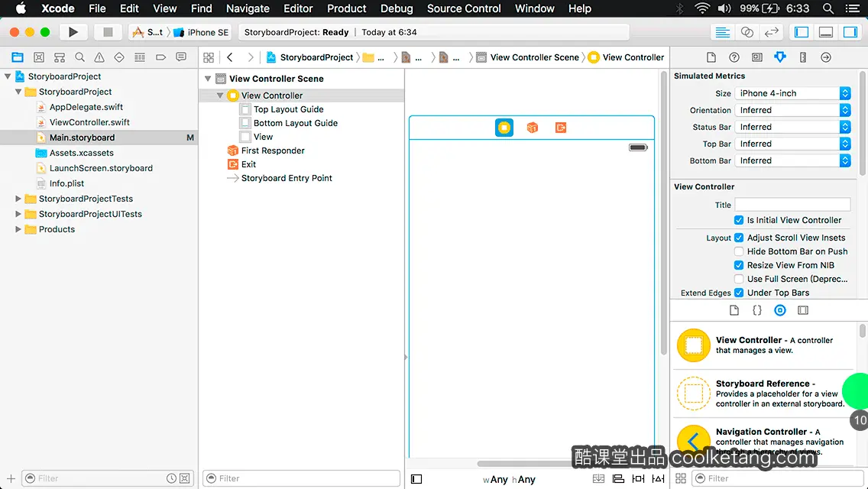Open the Quick Help inspector
Screen dimensions: 868x489
click(734, 57)
